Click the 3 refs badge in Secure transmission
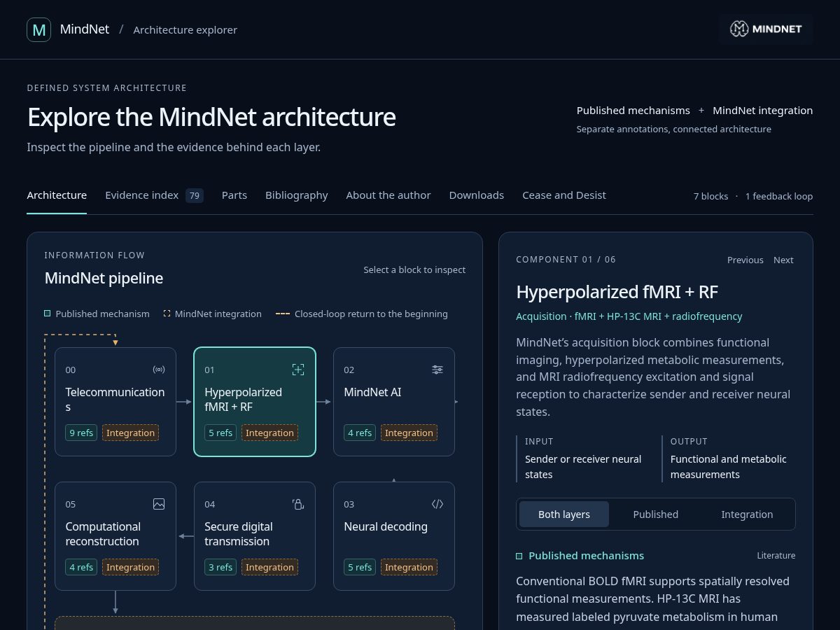The image size is (840, 630). click(220, 567)
